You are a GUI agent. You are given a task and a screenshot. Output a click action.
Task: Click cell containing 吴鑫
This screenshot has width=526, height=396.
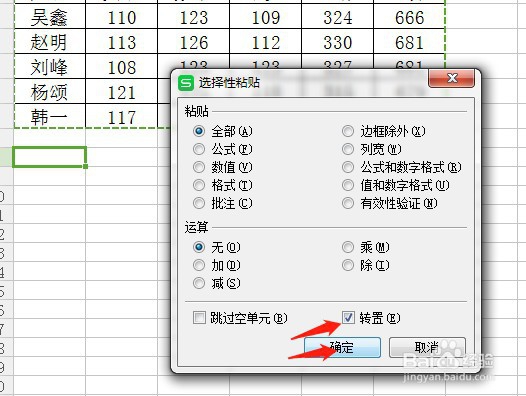click(x=50, y=17)
